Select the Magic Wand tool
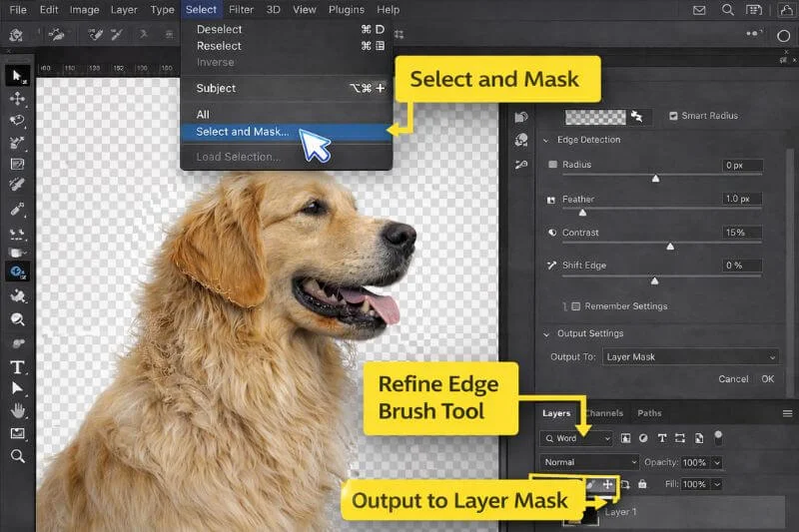Viewport: 799px width, 532px height. tap(17, 143)
